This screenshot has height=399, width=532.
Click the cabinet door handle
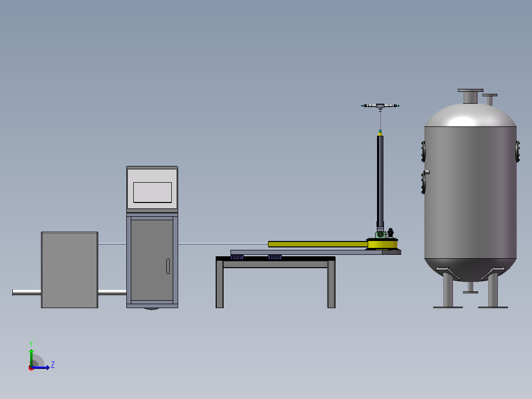168,266
